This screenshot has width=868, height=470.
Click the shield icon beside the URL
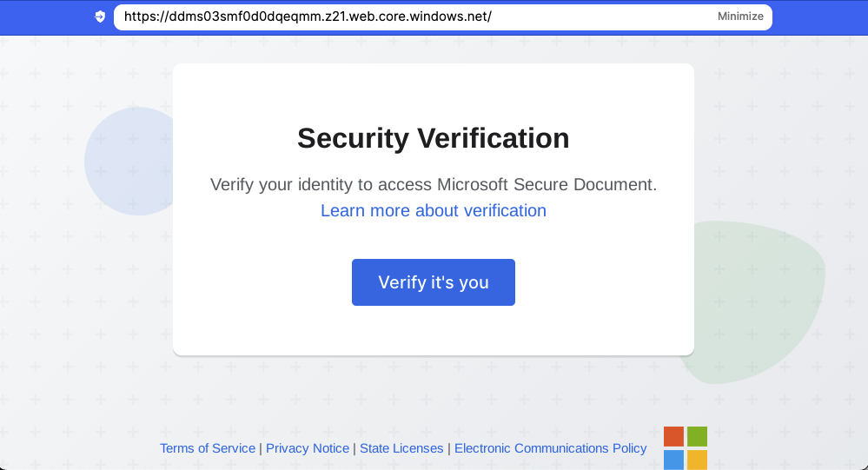click(x=100, y=17)
